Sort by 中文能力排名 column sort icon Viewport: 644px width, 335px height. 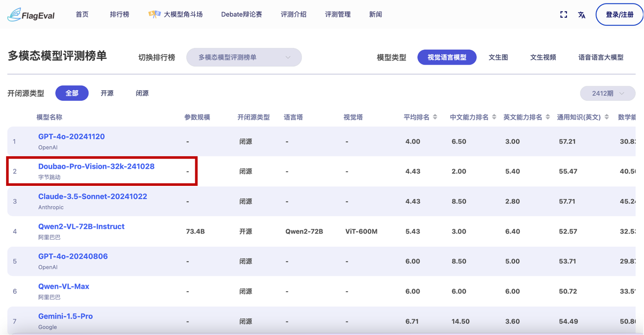494,117
